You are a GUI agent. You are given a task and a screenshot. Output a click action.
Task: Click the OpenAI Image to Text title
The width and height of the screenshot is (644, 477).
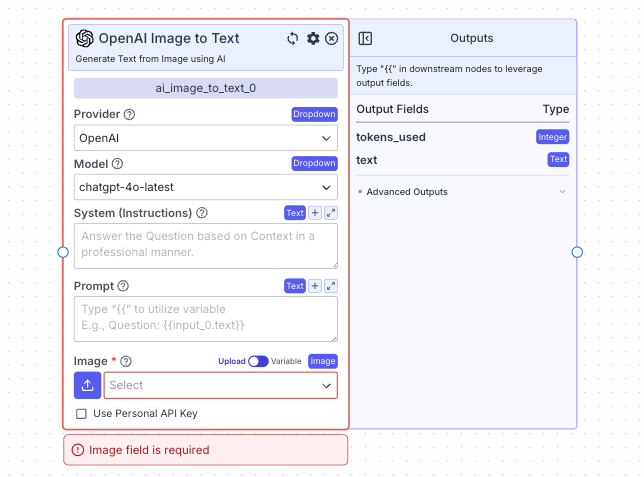[x=169, y=38]
